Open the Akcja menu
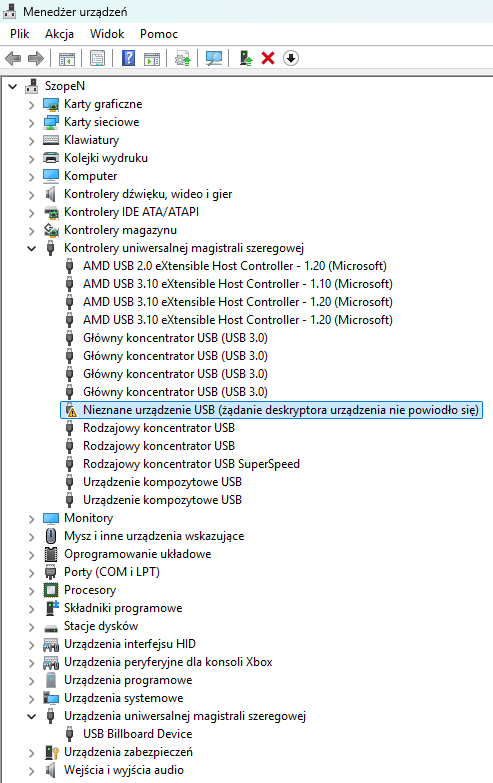The image size is (493, 783). (59, 34)
